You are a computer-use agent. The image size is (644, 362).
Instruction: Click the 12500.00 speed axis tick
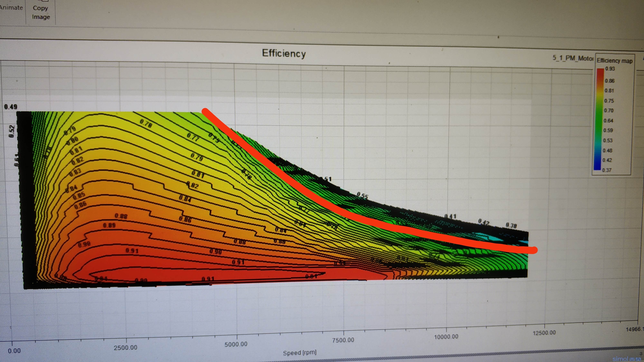tap(544, 333)
